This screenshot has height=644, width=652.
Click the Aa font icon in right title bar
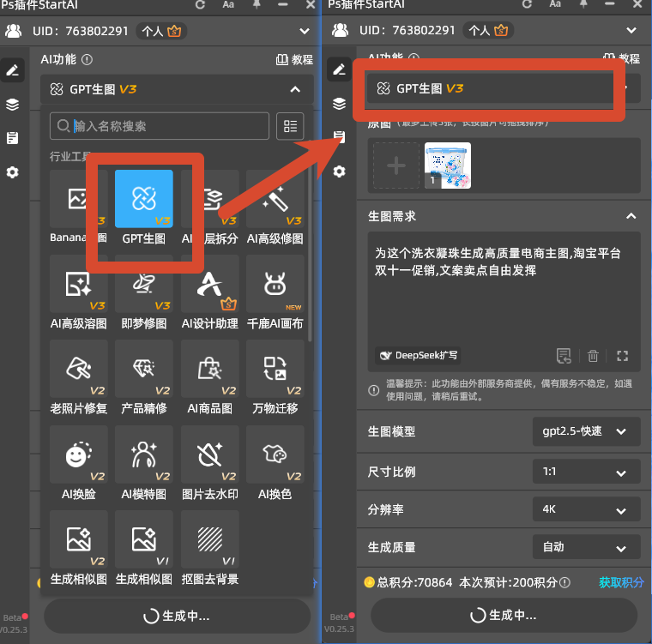[x=555, y=4]
